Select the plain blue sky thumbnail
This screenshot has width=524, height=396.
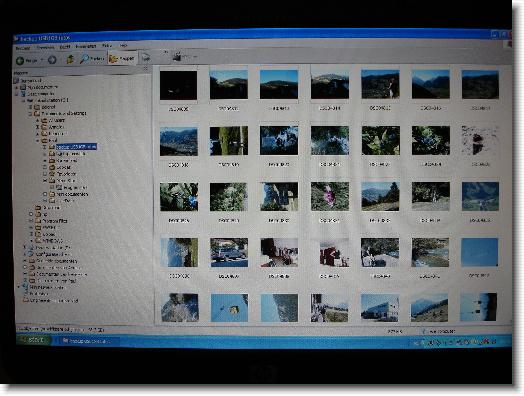click(480, 252)
